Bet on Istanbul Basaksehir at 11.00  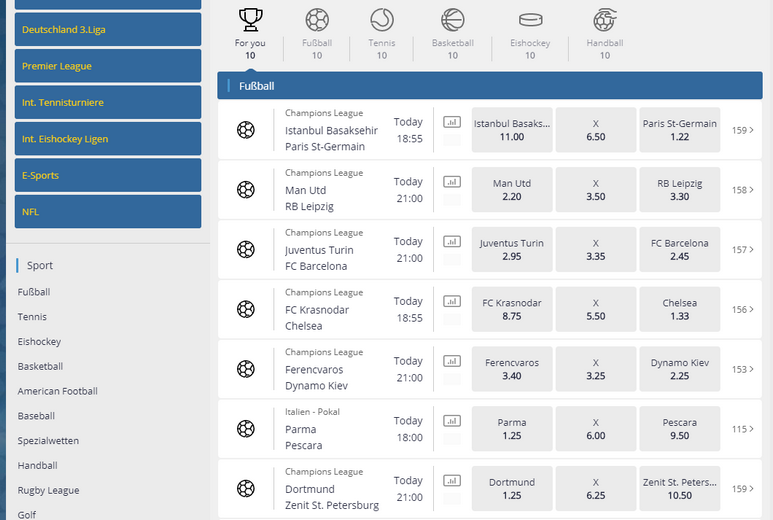512,130
